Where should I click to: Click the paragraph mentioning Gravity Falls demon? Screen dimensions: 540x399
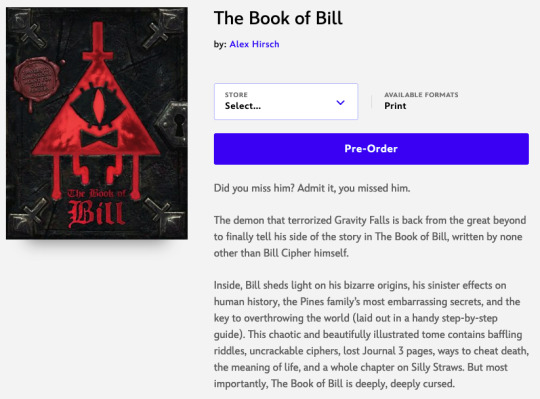click(370, 237)
